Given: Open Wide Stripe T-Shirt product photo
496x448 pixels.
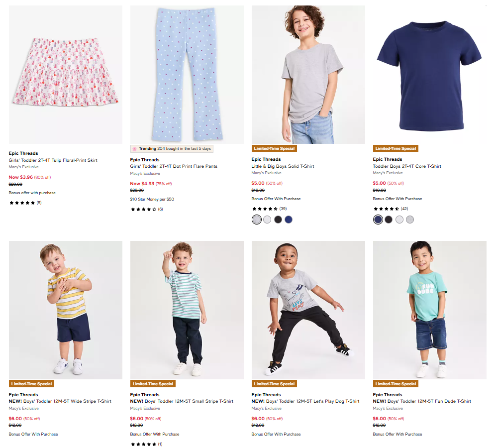Looking at the screenshot, I should coord(66,310).
